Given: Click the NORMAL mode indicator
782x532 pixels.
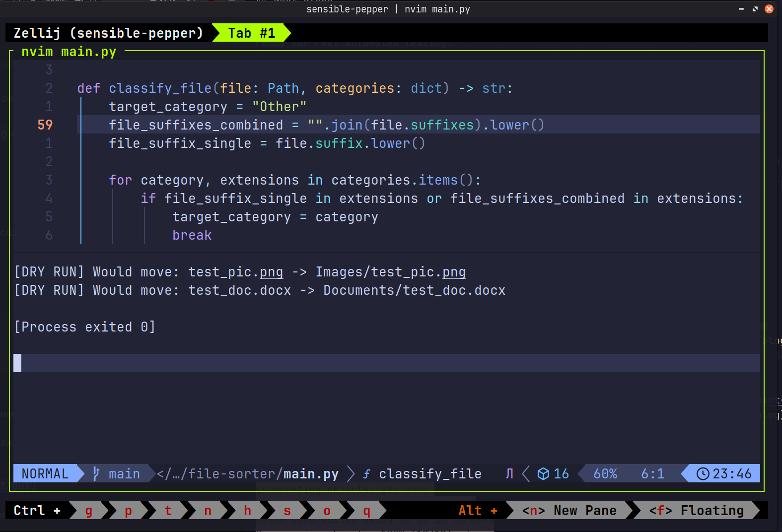Looking at the screenshot, I should point(45,474).
